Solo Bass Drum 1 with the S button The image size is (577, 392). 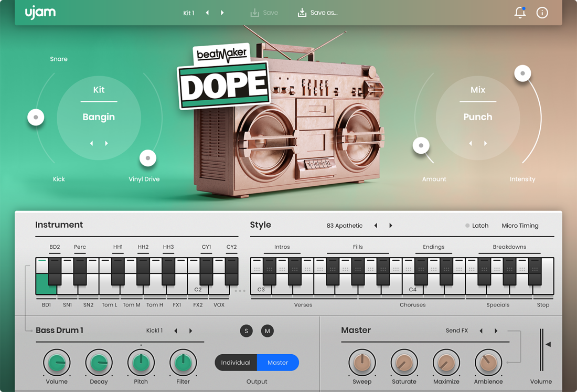tap(246, 331)
